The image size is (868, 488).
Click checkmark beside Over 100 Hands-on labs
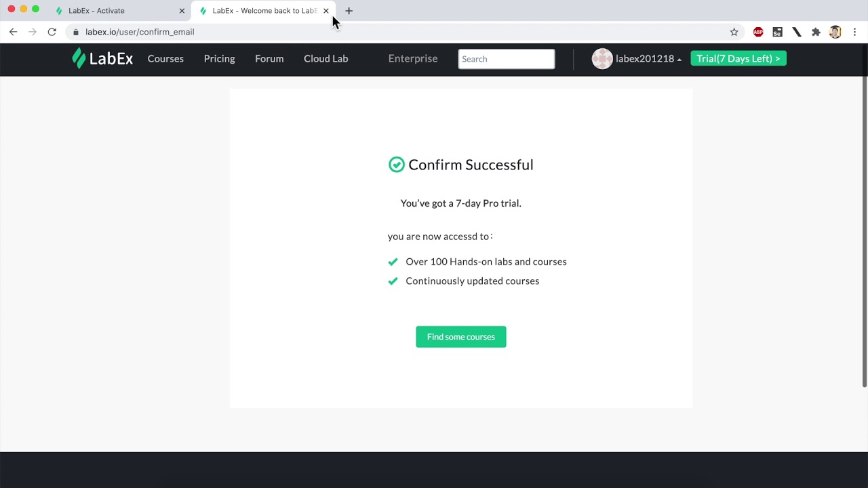393,262
